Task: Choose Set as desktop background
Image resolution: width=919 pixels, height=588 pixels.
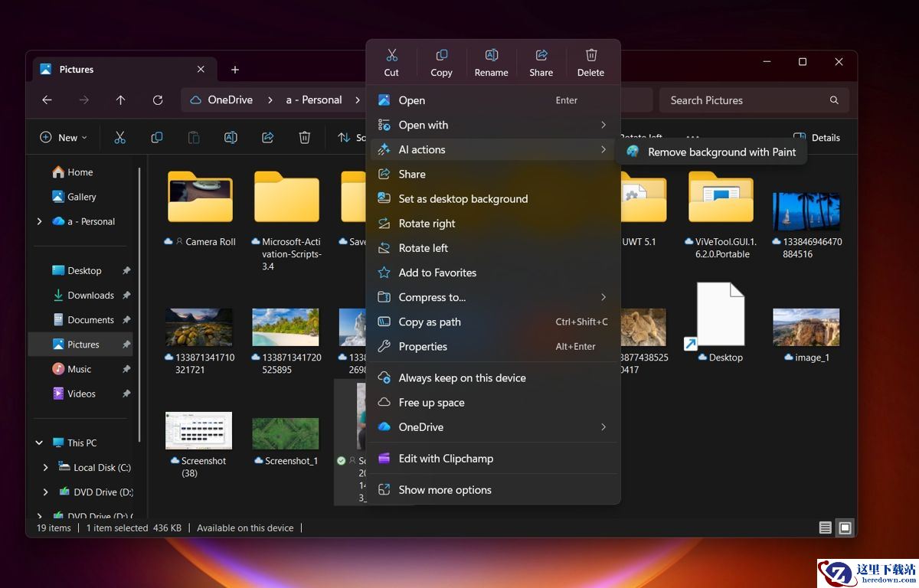Action: 463,198
